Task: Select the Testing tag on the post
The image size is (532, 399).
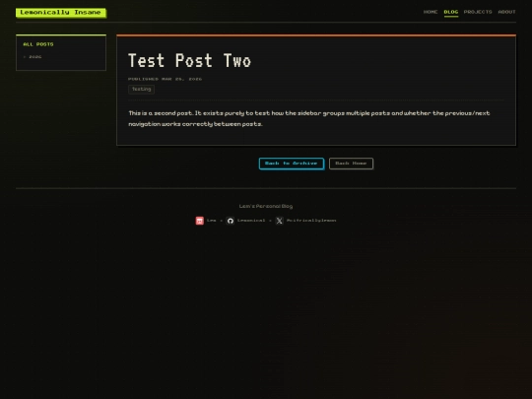Action: [x=141, y=90]
